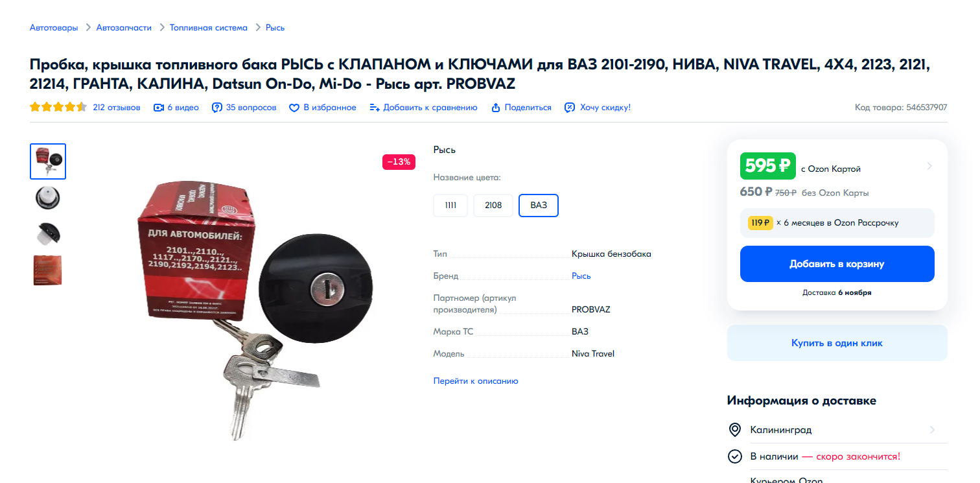
Task: Click the Купить в один клик button
Action: [x=837, y=343]
